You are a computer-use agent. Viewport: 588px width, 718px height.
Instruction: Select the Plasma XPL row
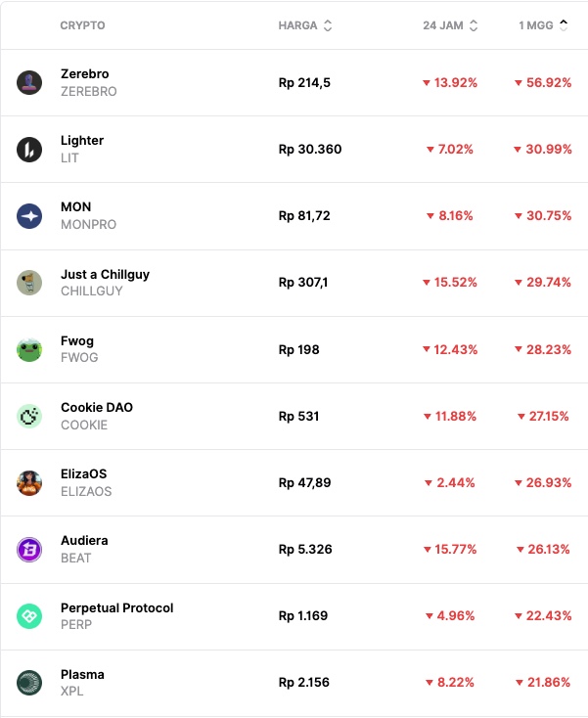(x=294, y=683)
